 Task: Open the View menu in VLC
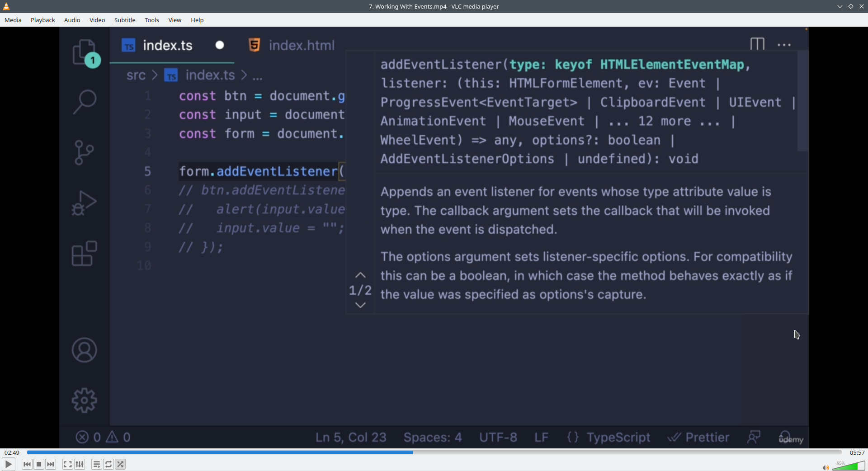(175, 20)
